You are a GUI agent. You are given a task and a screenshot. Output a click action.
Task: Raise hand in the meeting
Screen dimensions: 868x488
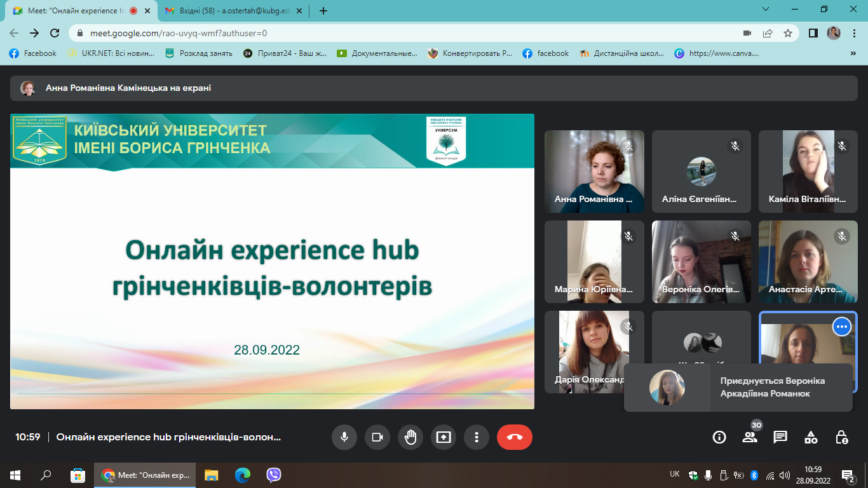(x=410, y=437)
